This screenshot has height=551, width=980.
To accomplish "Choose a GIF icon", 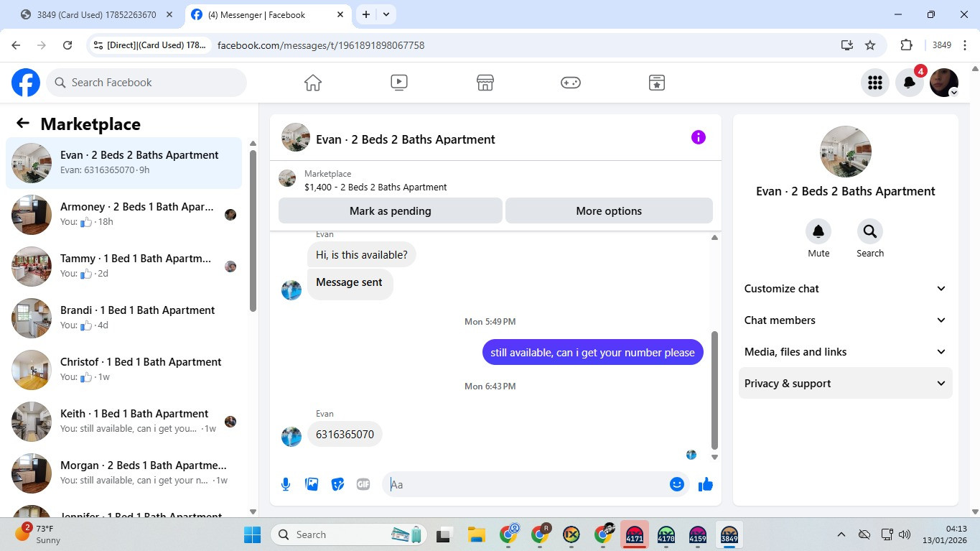I will coord(363,484).
